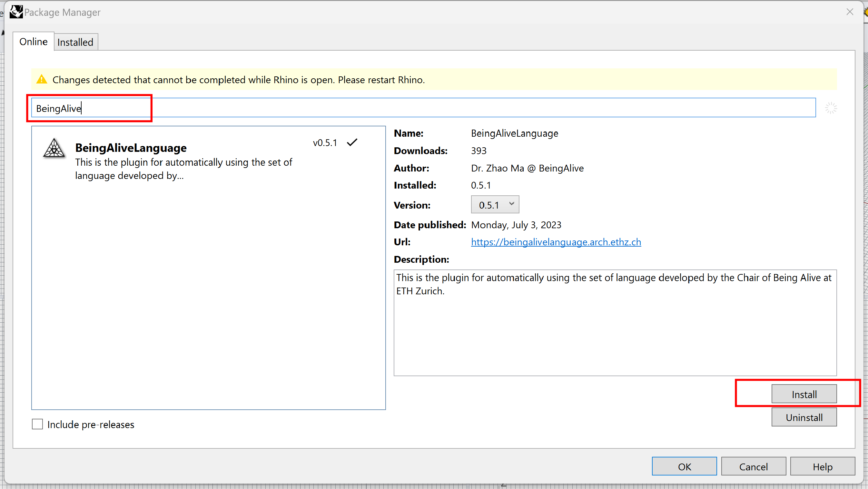Screen dimensions: 868x489
Task: Close the Package Manager window
Action: [x=850, y=12]
